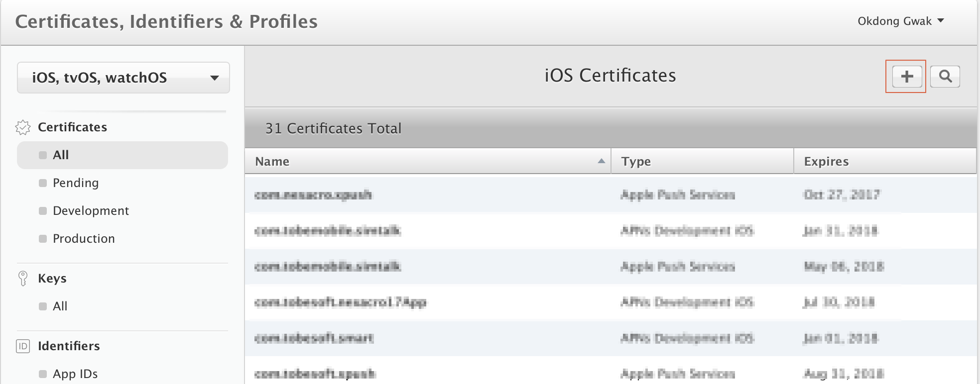Click the "Certificates, Identifiers & Profiles" page title

coord(166,22)
